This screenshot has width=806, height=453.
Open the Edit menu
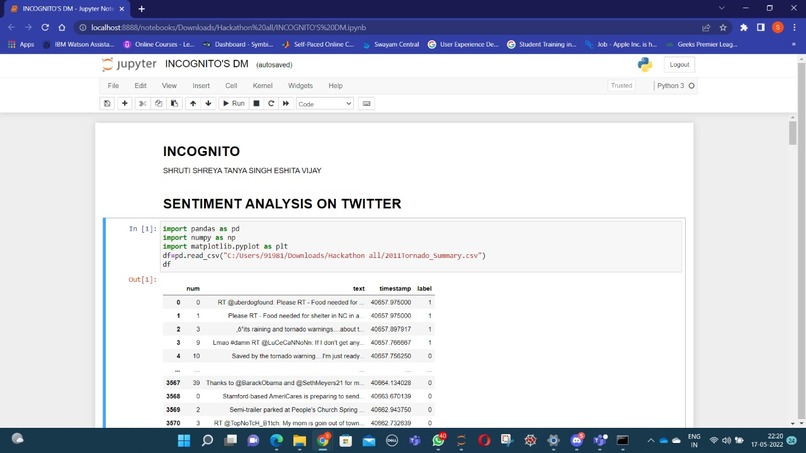(140, 86)
